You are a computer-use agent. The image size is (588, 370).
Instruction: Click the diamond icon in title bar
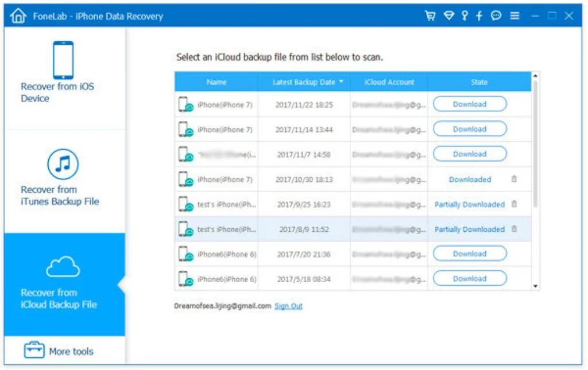449,15
